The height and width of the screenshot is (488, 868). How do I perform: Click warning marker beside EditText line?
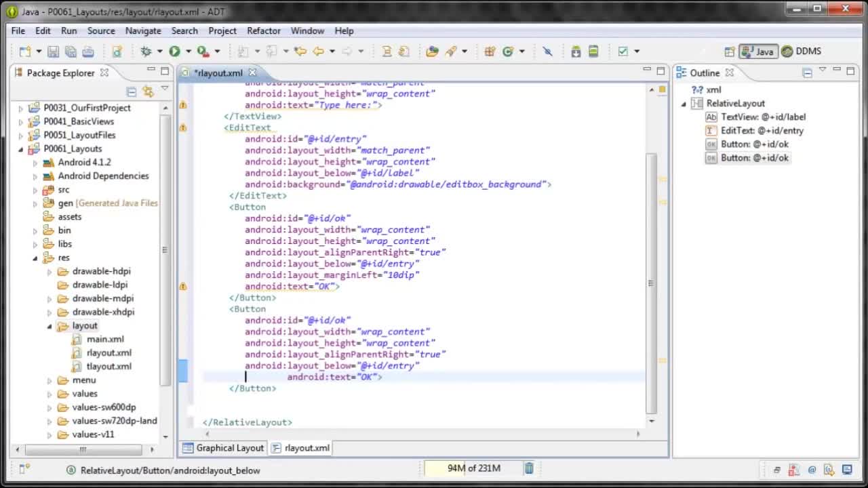[x=183, y=127]
